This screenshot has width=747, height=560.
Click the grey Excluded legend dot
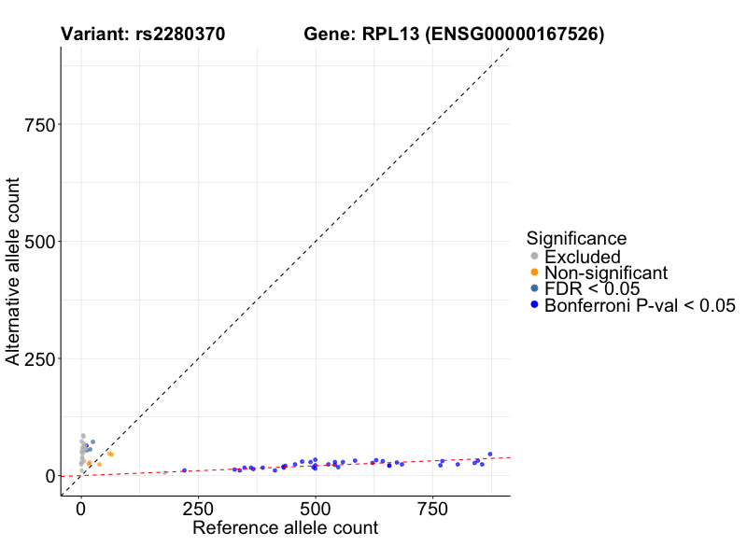[534, 257]
